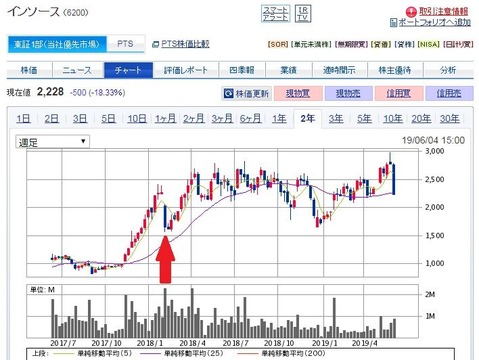Click the [日計り買] tag
479x360 pixels.
tap(458, 44)
